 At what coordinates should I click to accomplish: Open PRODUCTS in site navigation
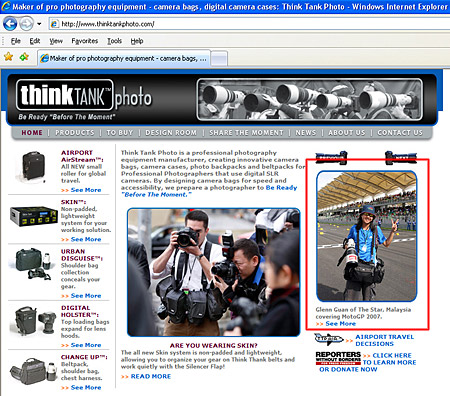pos(75,133)
